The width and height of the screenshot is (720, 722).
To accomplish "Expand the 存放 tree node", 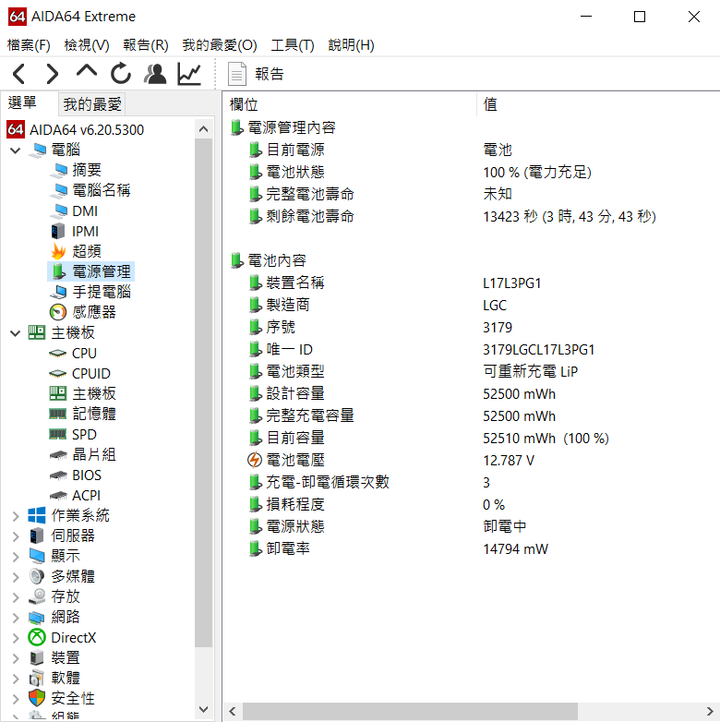I will point(16,597).
